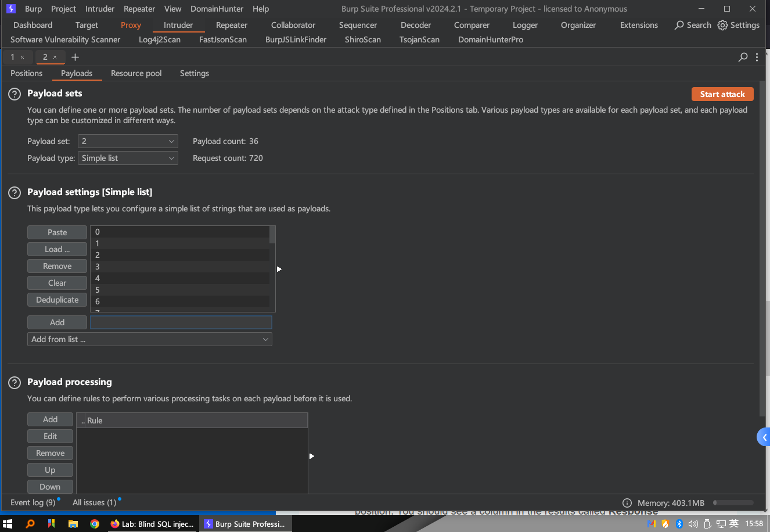Click the rule Down button
The height and width of the screenshot is (532, 770).
coord(50,487)
